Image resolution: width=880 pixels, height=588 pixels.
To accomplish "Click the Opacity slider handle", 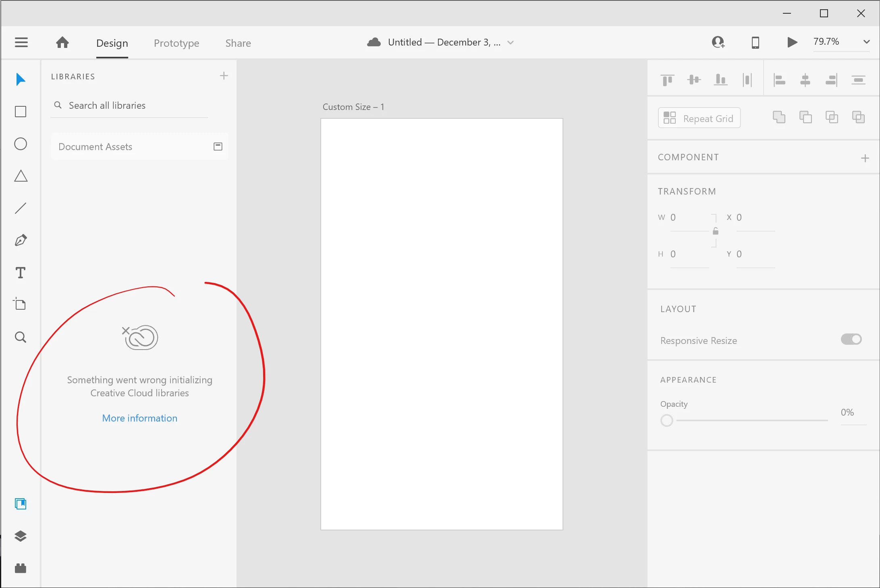I will tap(667, 420).
